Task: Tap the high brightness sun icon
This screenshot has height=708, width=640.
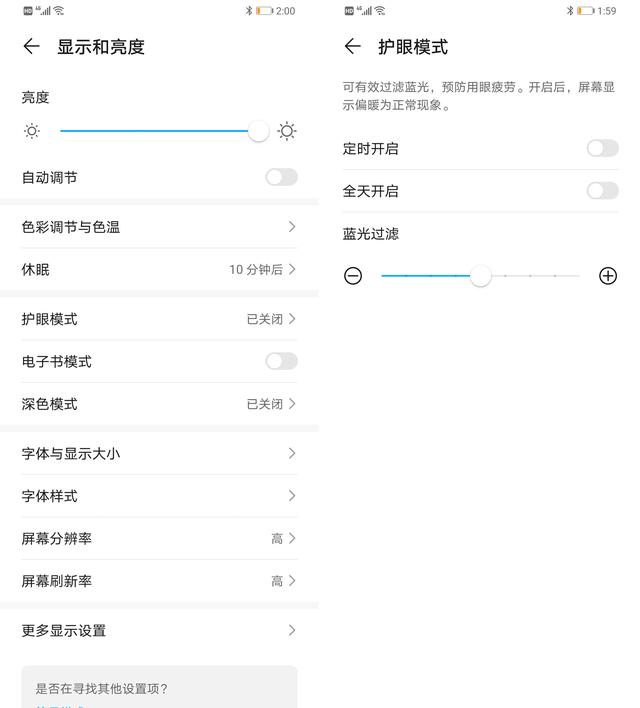Action: click(287, 131)
